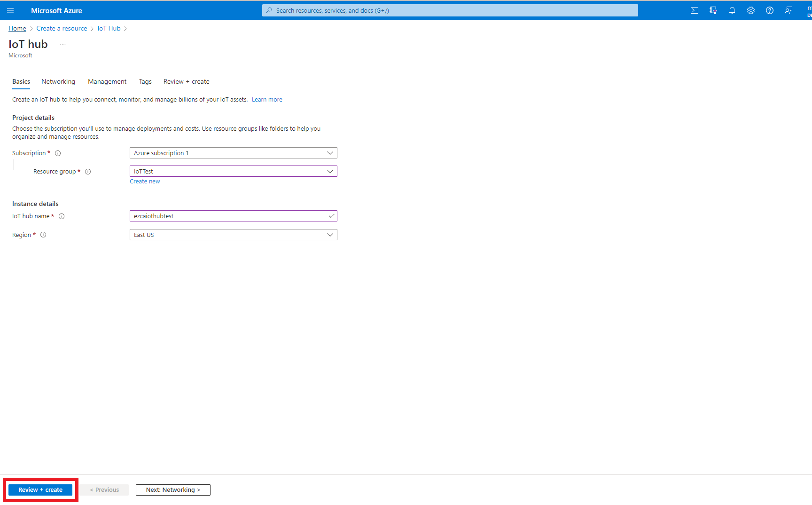Open the Help question mark icon
The image size is (812, 505).
pos(770,10)
